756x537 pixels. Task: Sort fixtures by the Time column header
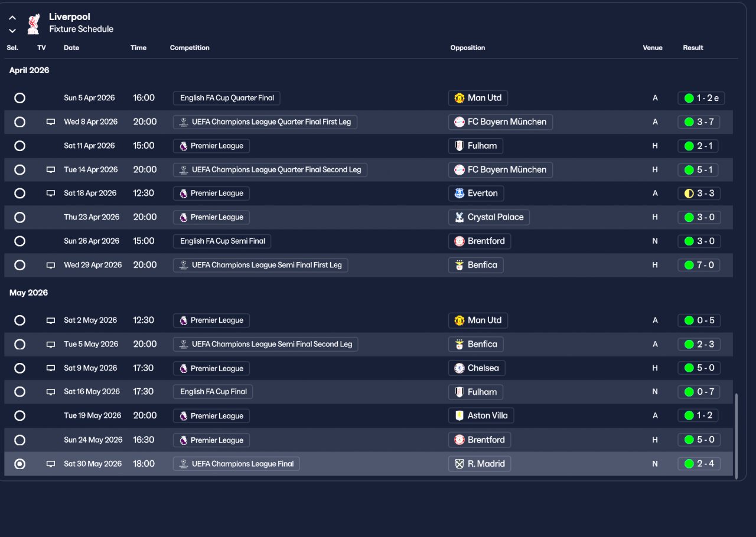tap(138, 48)
